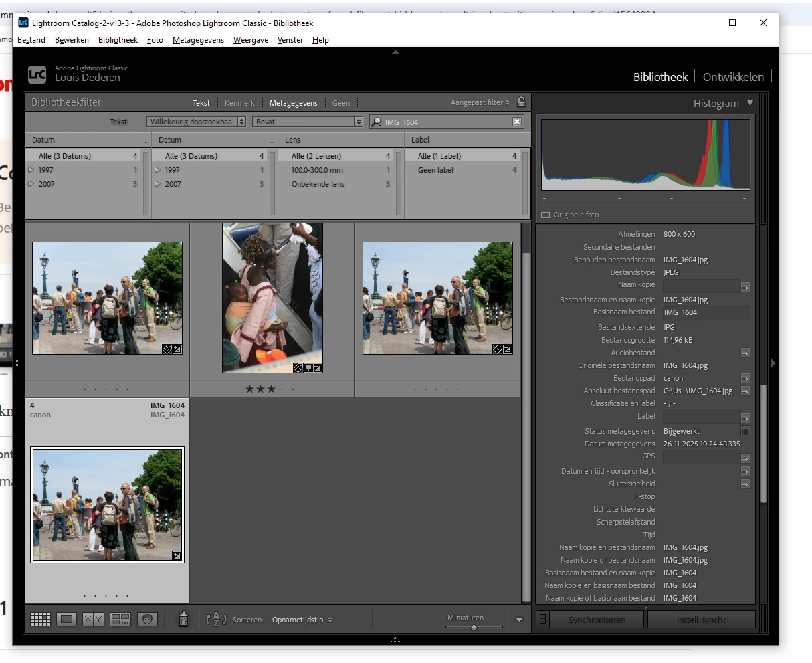Toggle sort direction A-Z icon
This screenshot has width=812, height=663.
point(216,620)
